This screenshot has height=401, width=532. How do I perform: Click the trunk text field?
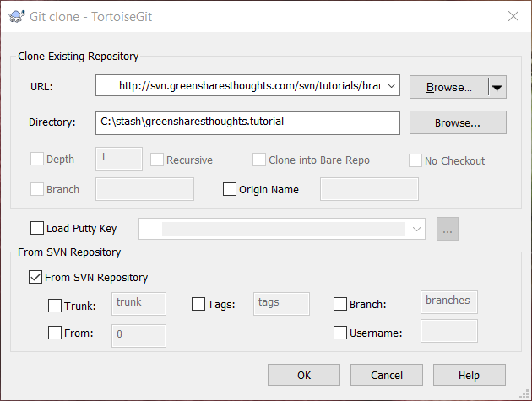[x=138, y=304]
